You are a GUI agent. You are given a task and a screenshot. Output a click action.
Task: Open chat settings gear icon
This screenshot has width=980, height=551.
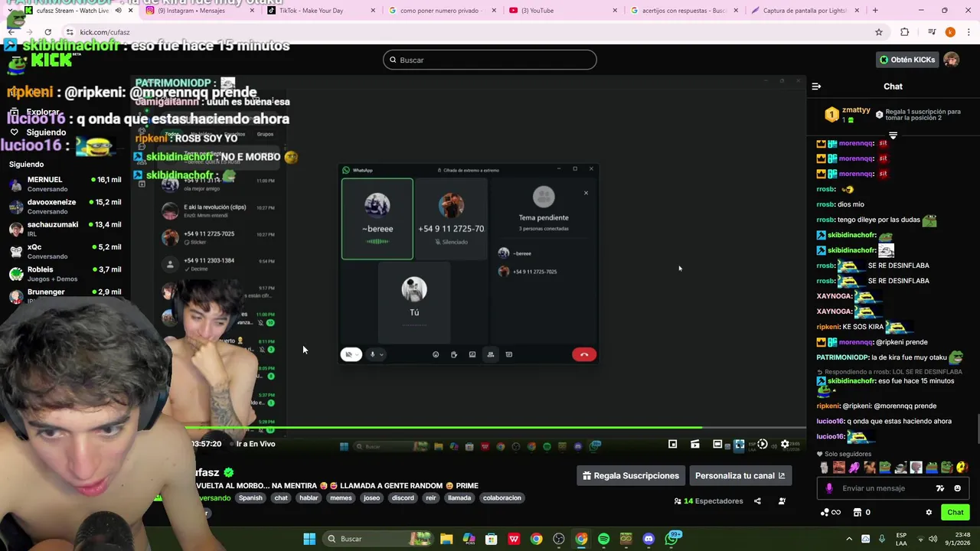pos(929,513)
